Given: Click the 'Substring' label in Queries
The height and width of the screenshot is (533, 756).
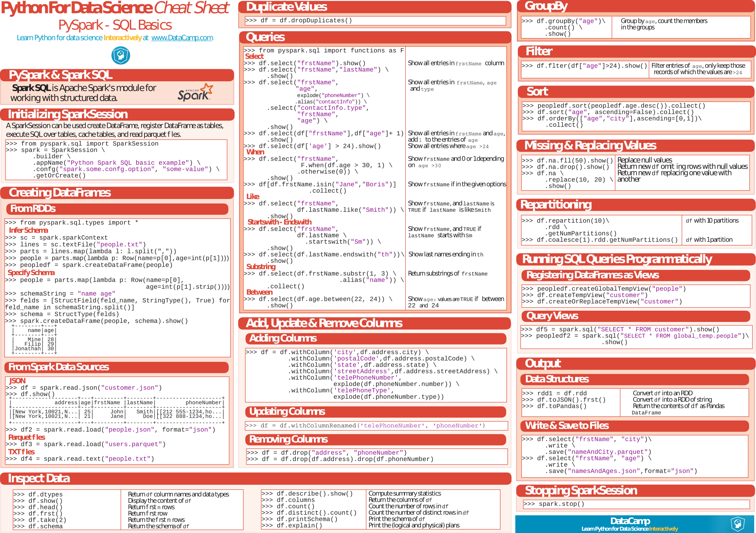Looking at the screenshot, I should click(261, 267).
